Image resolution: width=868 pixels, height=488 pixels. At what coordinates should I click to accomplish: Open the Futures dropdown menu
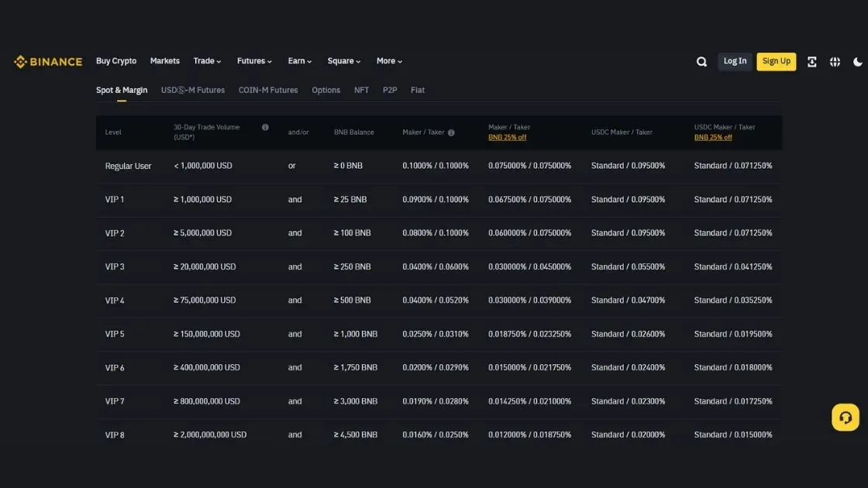[254, 60]
